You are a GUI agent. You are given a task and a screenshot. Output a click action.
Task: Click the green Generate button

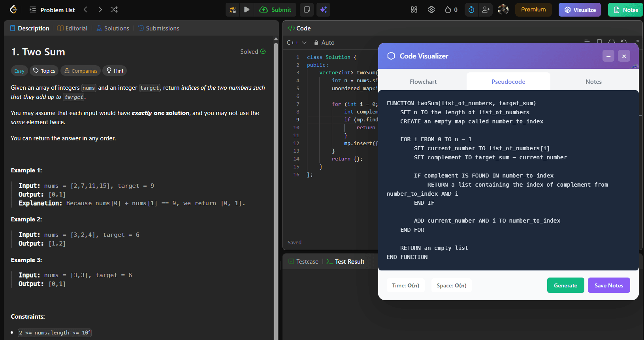565,285
